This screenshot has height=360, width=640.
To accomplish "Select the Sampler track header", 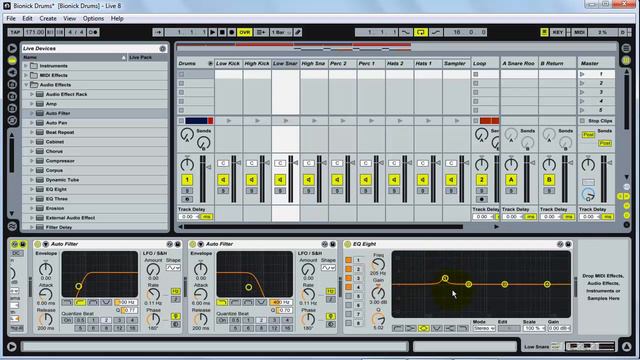I will 455,63.
